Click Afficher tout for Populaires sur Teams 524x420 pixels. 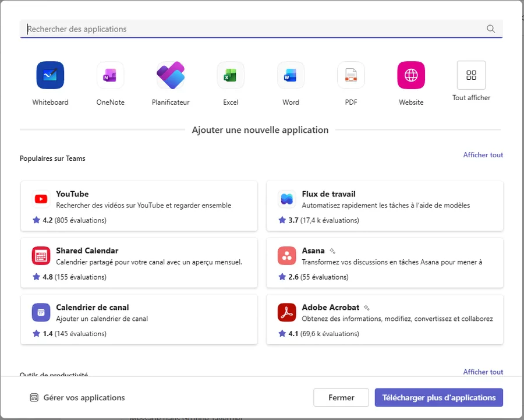pyautogui.click(x=483, y=155)
